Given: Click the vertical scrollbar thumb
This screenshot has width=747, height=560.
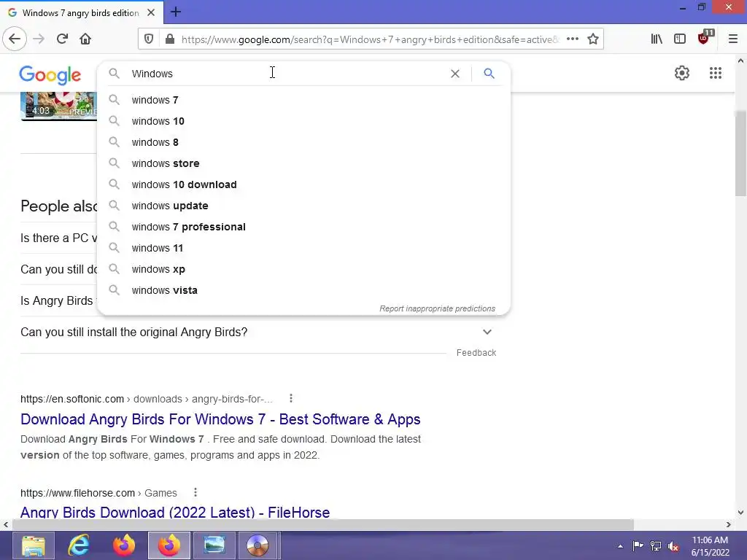Looking at the screenshot, I should (x=740, y=153).
